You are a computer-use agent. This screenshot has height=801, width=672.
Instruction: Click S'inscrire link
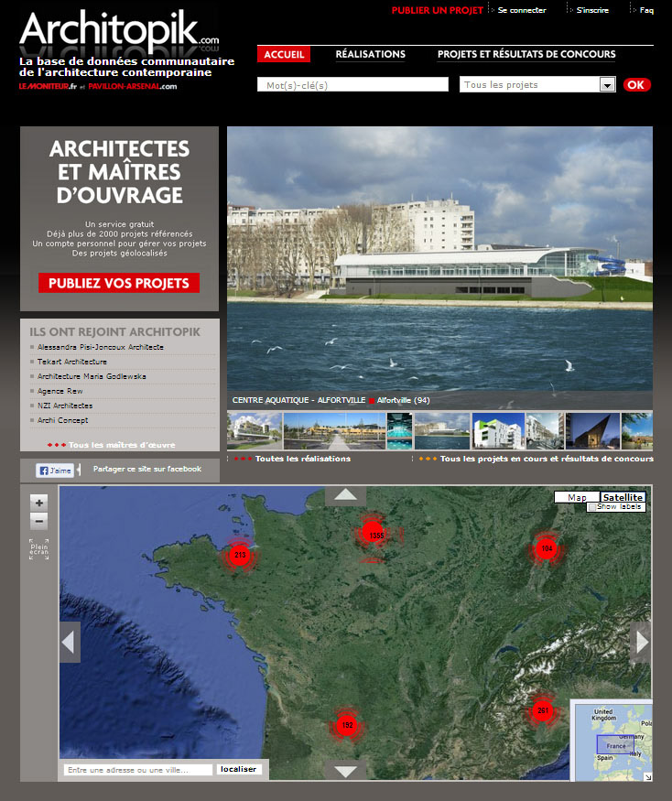tap(592, 10)
